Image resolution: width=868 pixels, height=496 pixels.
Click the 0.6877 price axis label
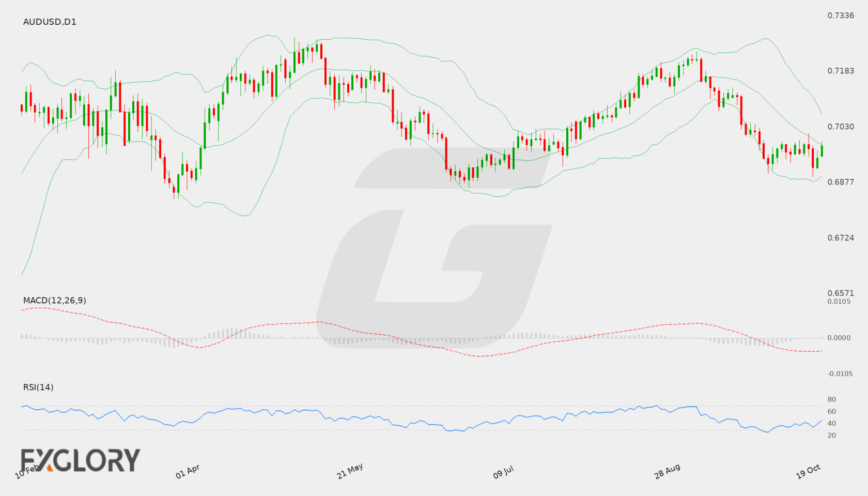pyautogui.click(x=841, y=182)
